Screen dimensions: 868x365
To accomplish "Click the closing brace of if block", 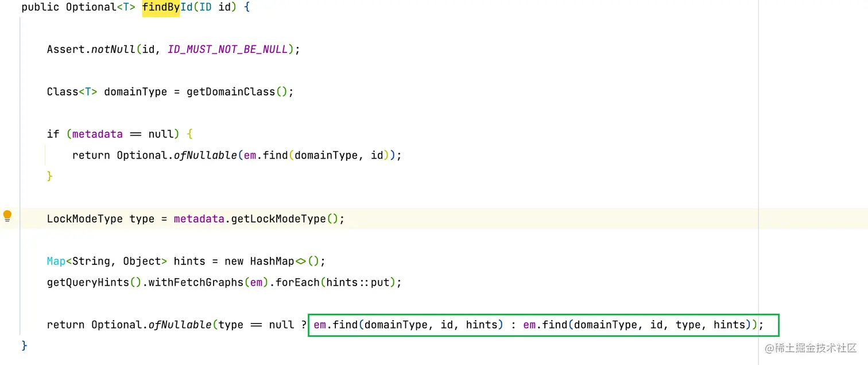I will coord(50,176).
